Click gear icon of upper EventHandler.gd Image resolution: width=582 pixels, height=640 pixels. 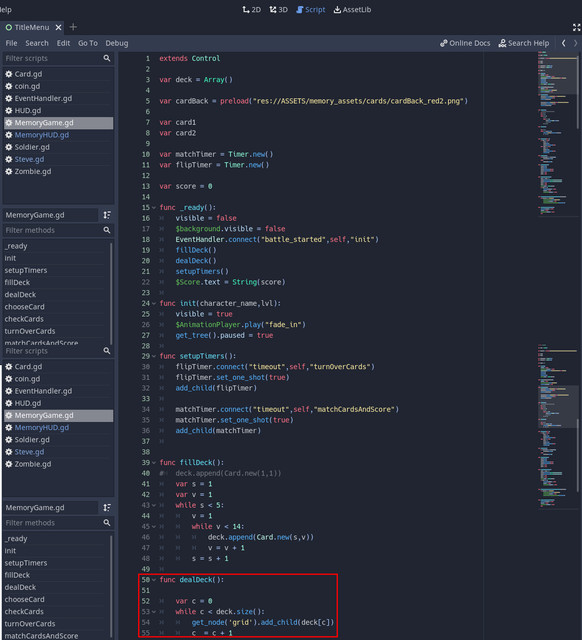[9, 98]
